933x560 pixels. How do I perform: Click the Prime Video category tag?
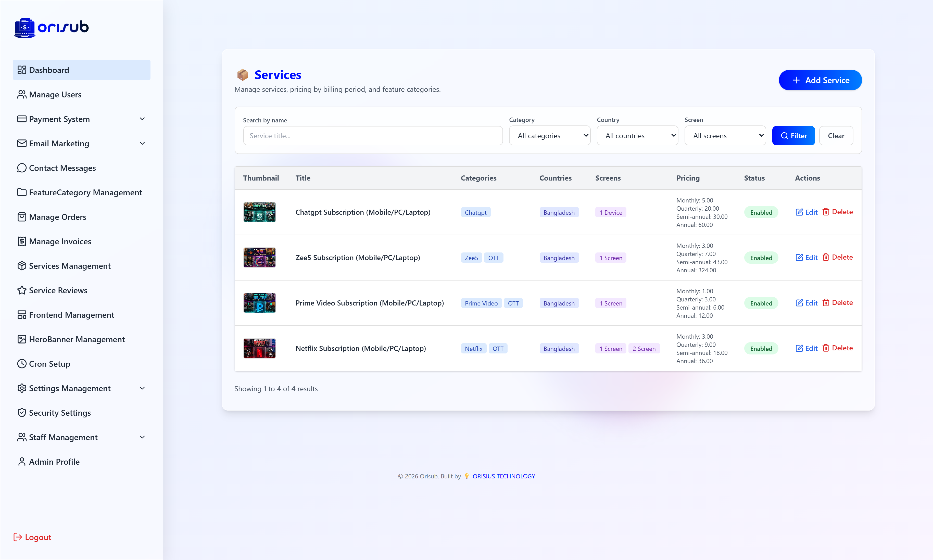click(481, 303)
